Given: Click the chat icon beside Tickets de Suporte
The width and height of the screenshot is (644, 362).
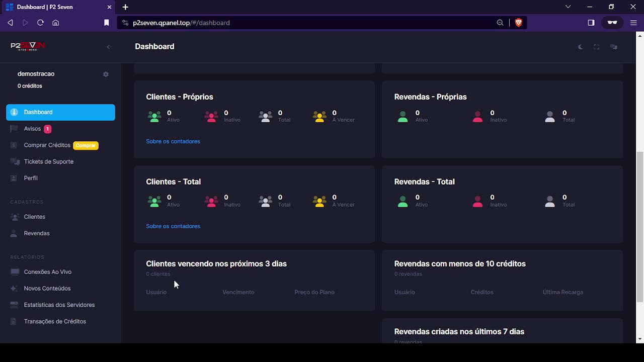Looking at the screenshot, I should click(x=14, y=162).
